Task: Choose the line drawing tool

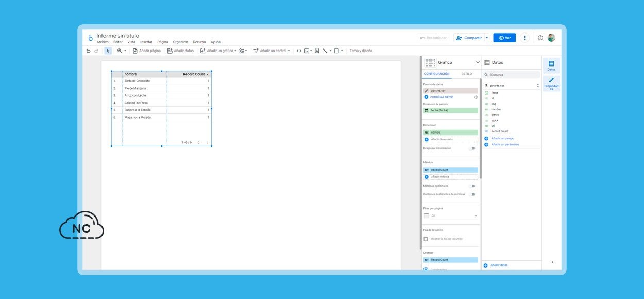Action: [x=325, y=51]
